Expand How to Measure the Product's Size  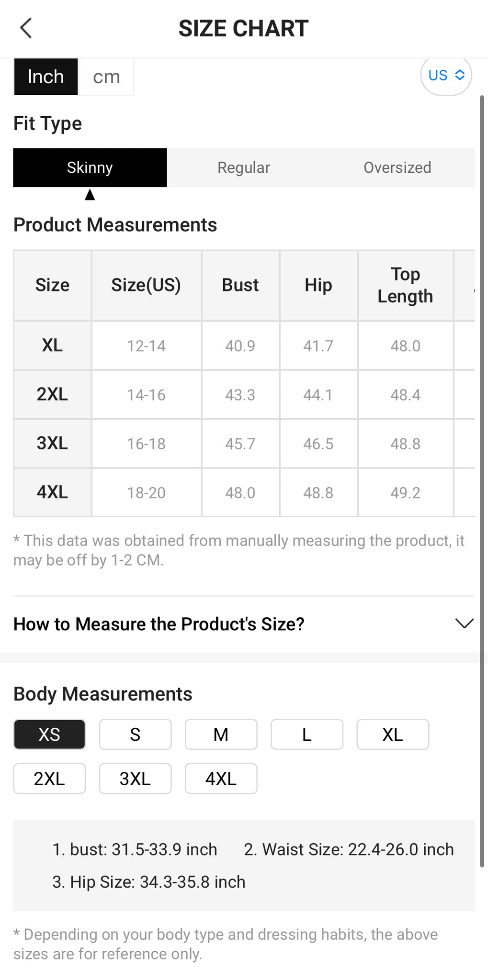[x=244, y=624]
